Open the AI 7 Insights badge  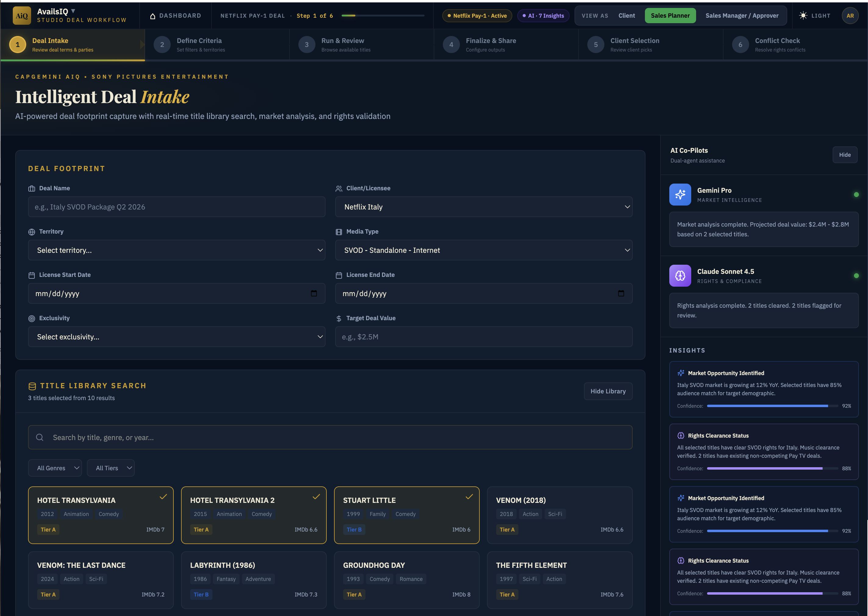coord(543,16)
